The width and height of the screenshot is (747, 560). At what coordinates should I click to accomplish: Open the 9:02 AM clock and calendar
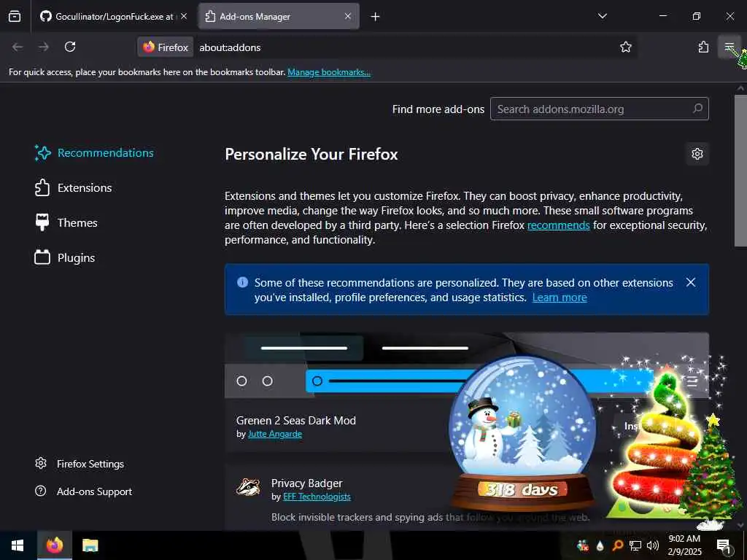coord(684,545)
